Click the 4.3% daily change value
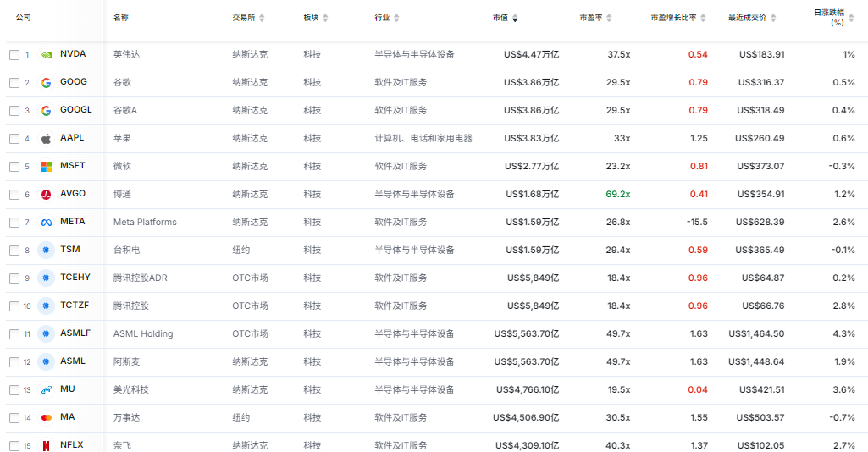The height and width of the screenshot is (452, 868). (x=844, y=334)
